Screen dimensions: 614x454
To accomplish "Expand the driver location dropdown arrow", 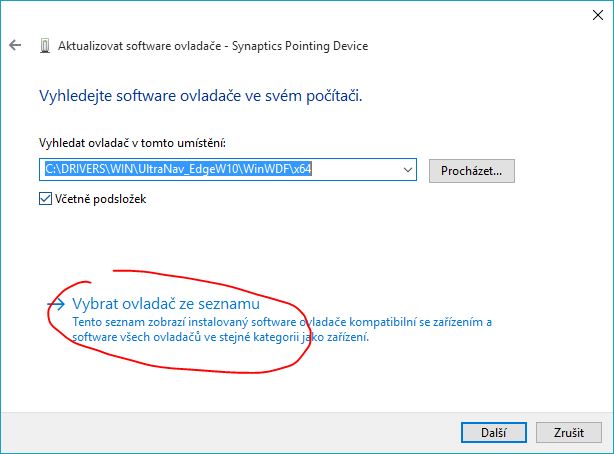I will click(x=407, y=170).
